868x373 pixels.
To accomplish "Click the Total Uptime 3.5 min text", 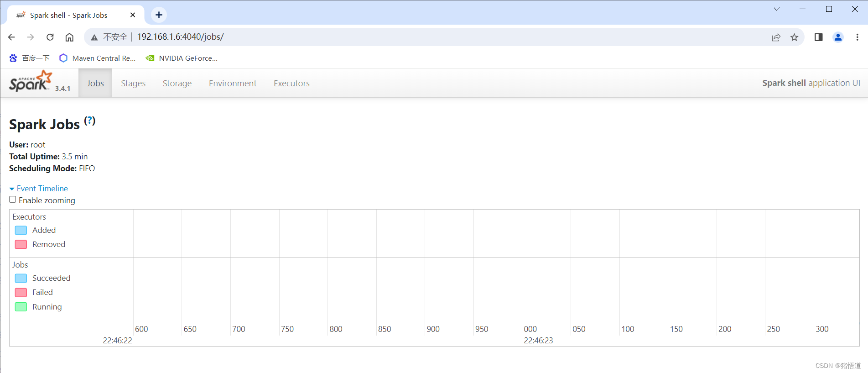I will click(48, 157).
